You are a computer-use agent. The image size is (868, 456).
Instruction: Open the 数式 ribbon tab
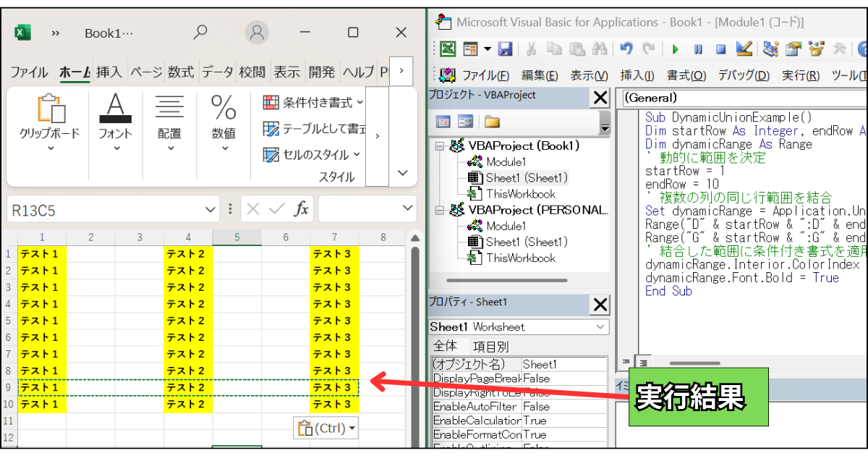(x=181, y=72)
